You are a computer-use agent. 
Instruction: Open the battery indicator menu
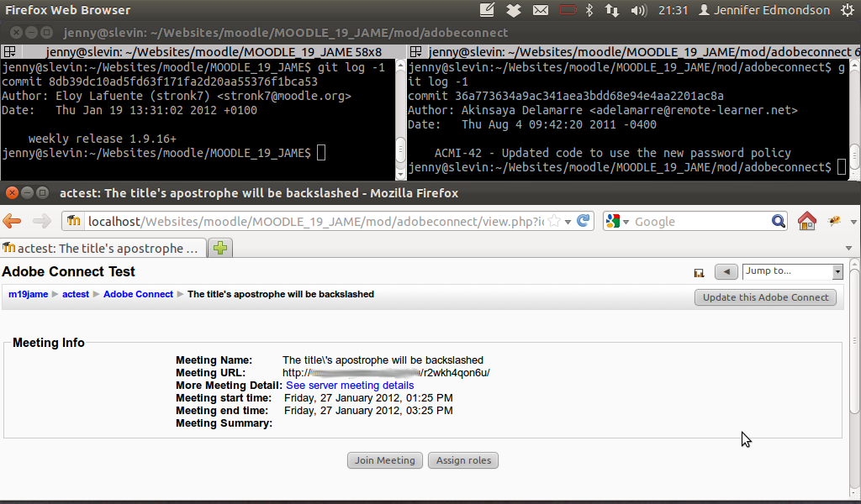[x=568, y=10]
